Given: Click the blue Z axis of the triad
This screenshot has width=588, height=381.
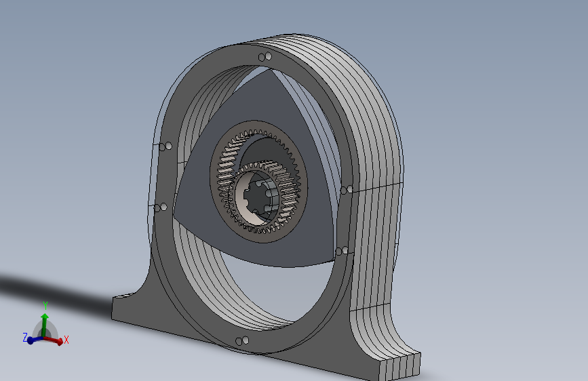Looking at the screenshot, I should click(x=31, y=339).
